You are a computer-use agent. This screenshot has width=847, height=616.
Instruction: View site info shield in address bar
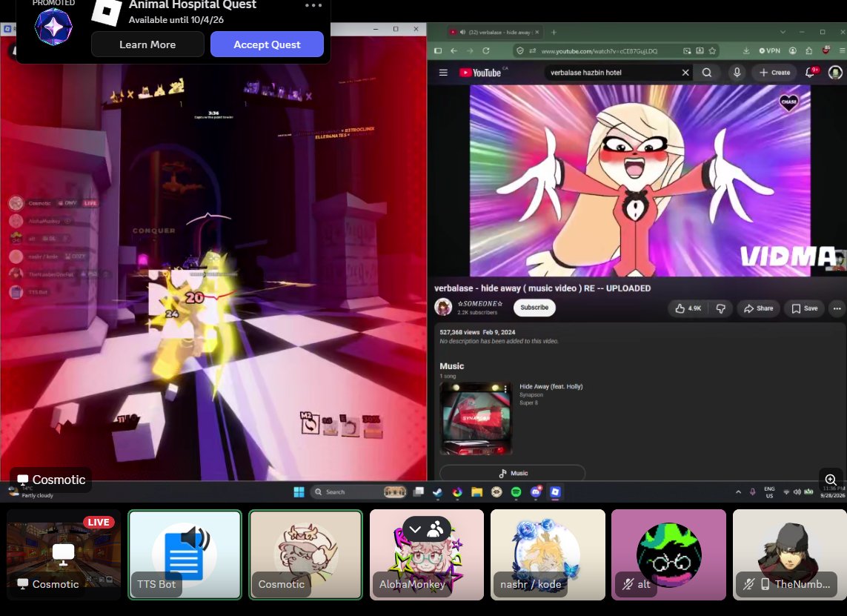tap(519, 51)
